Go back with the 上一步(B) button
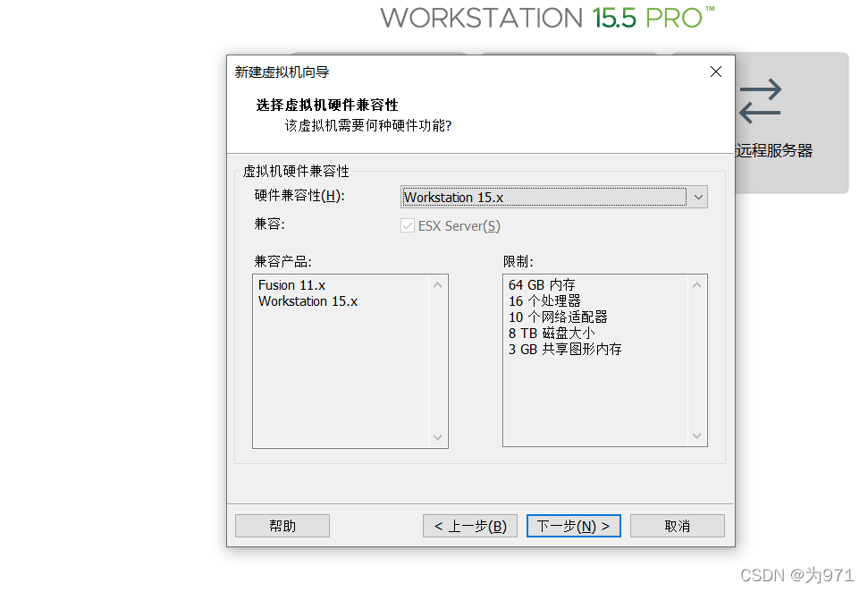 click(470, 526)
